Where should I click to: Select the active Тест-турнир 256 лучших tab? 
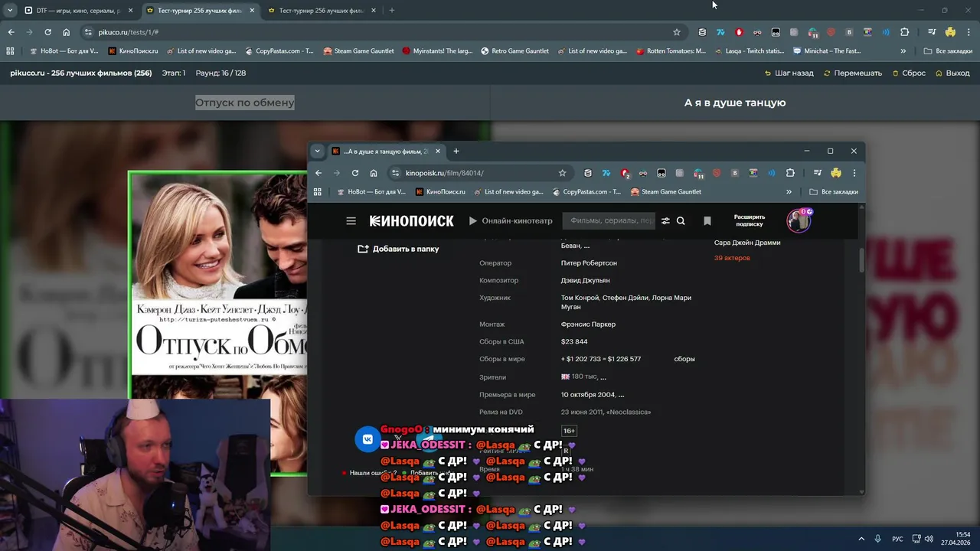pyautogui.click(x=201, y=11)
